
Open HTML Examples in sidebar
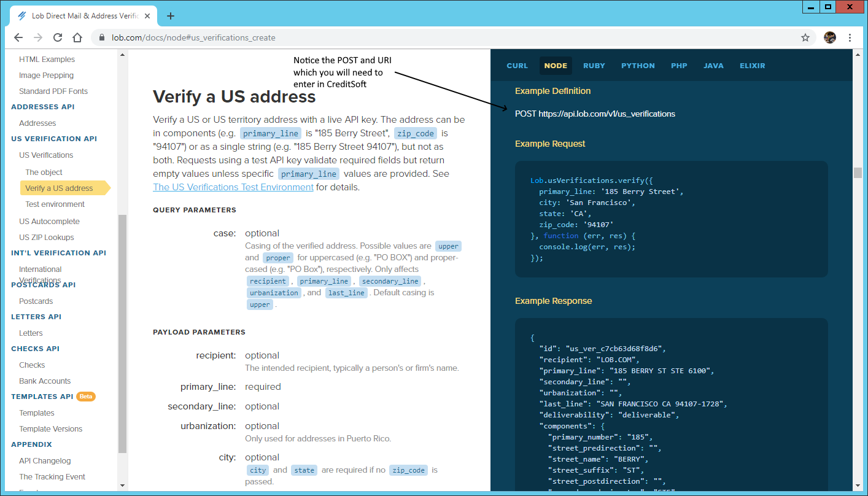click(47, 60)
